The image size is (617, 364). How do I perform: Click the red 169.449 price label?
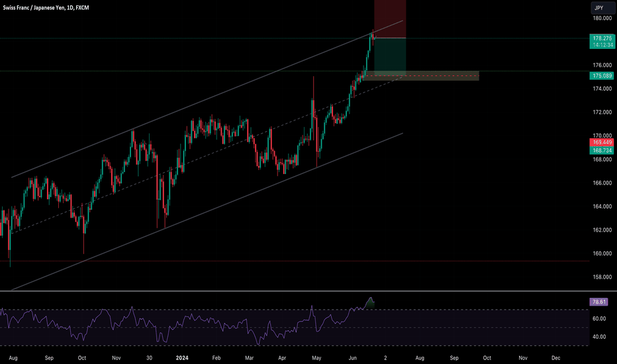click(602, 142)
